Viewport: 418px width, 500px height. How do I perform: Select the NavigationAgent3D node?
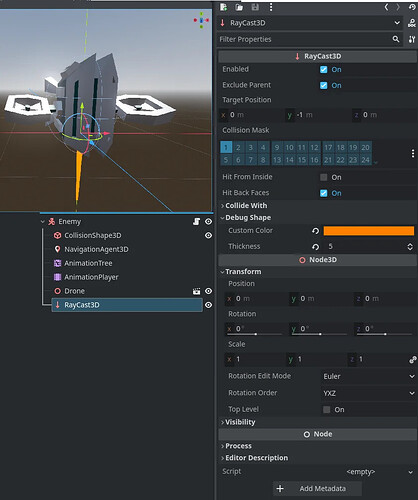96,249
